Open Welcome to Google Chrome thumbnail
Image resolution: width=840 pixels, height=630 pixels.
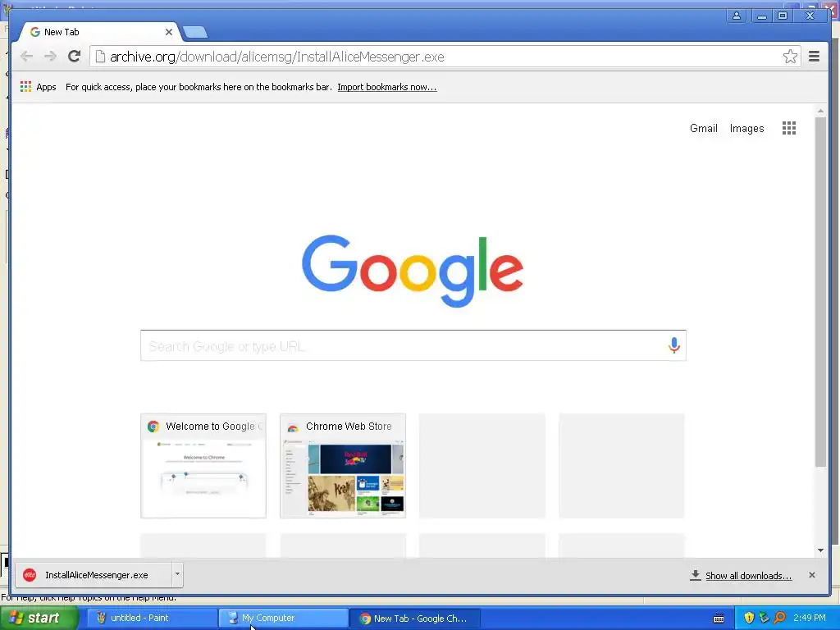(203, 466)
